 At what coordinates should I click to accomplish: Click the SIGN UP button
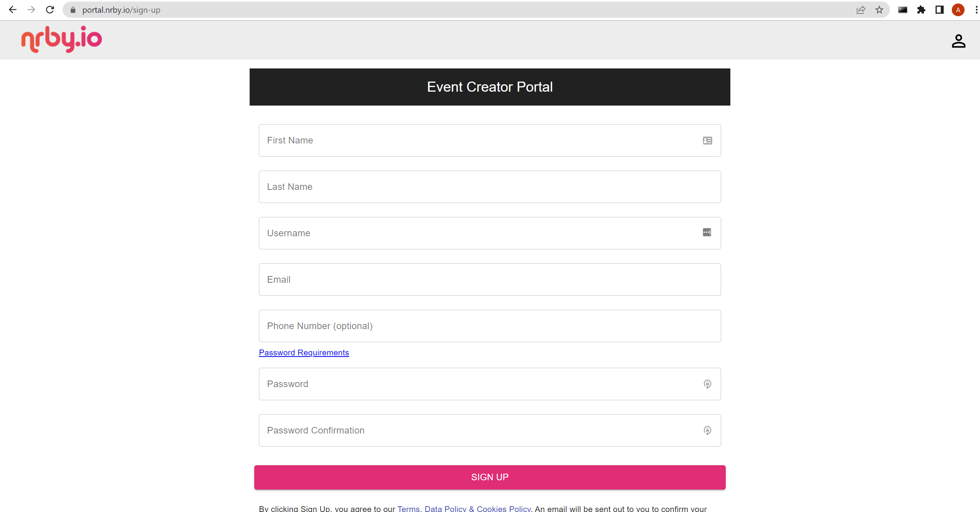click(x=490, y=477)
